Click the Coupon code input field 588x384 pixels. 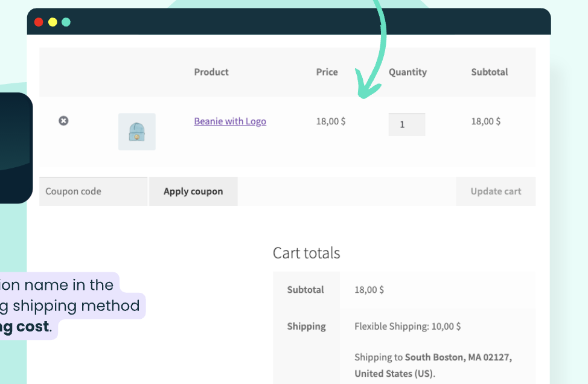(94, 191)
